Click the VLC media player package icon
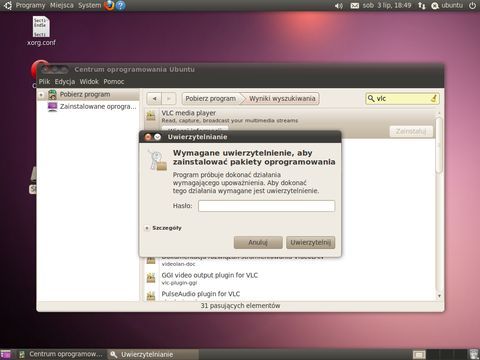This screenshot has height=360, width=480. click(x=151, y=116)
